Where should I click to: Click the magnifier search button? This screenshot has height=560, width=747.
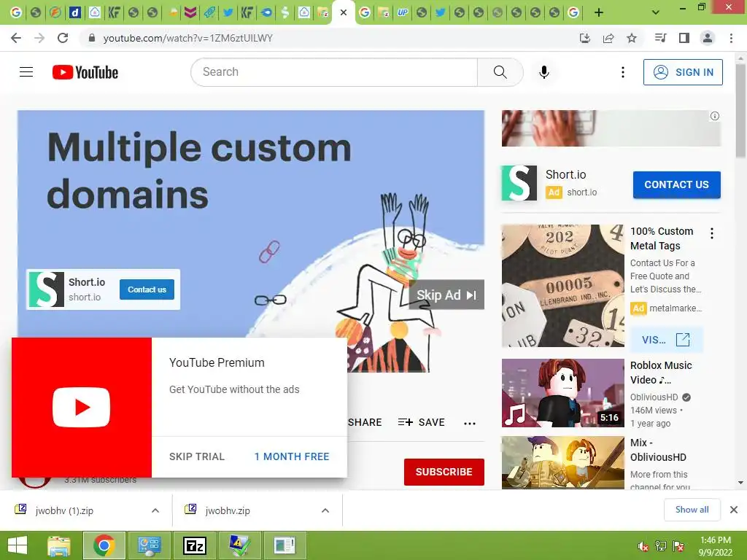[x=500, y=72]
